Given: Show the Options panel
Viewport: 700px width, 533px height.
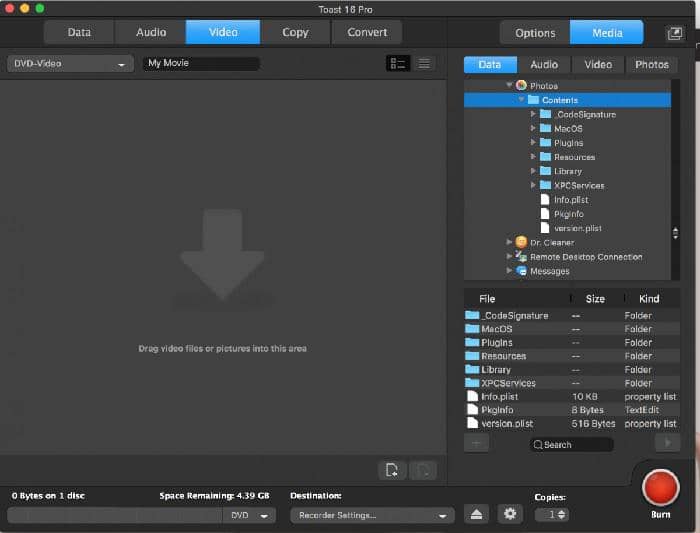Looking at the screenshot, I should pos(535,33).
